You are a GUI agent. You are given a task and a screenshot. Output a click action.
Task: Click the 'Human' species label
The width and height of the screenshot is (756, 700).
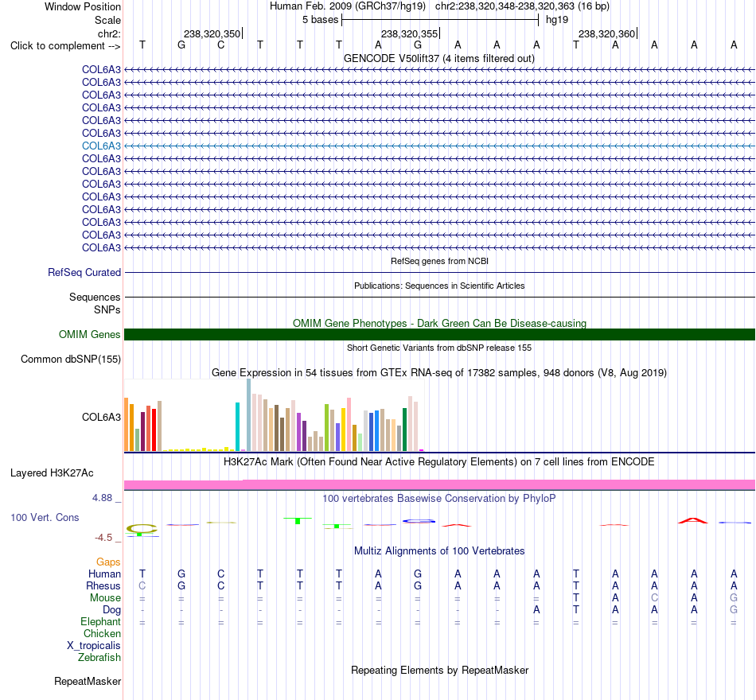pyautogui.click(x=104, y=574)
